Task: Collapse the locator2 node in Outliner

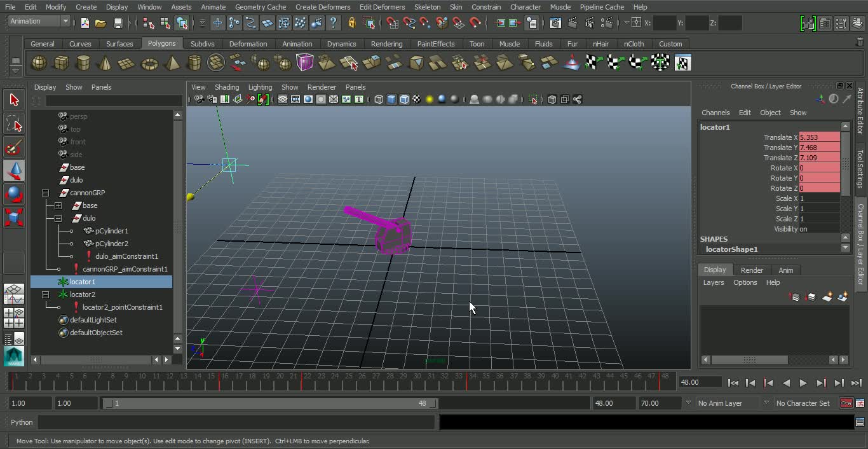Action: [x=45, y=294]
